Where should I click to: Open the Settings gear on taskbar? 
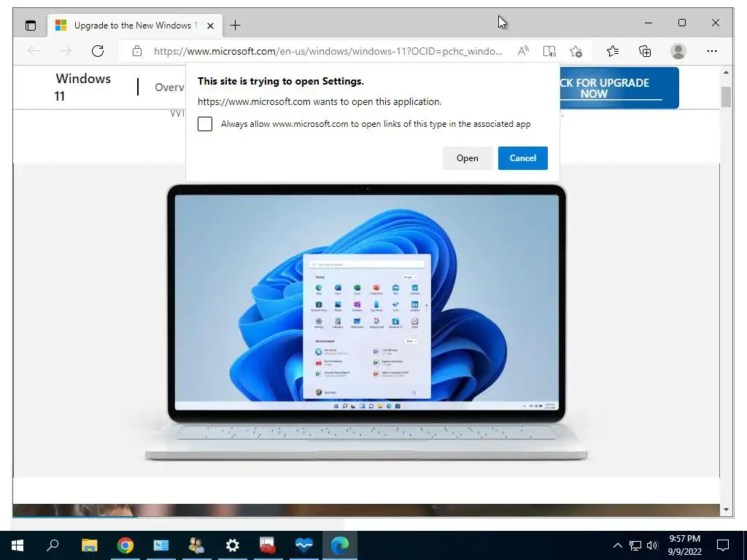[233, 545]
